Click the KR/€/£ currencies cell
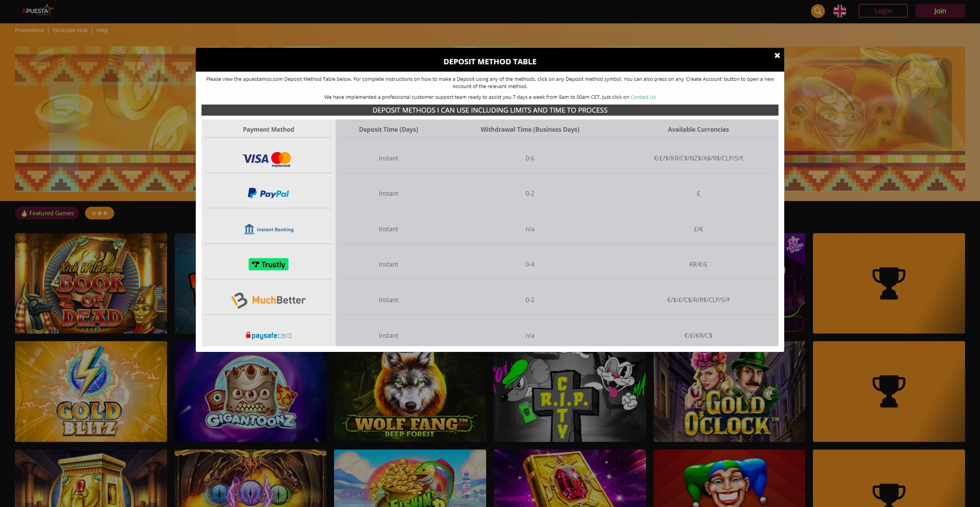This screenshot has width=980, height=507. click(x=698, y=264)
